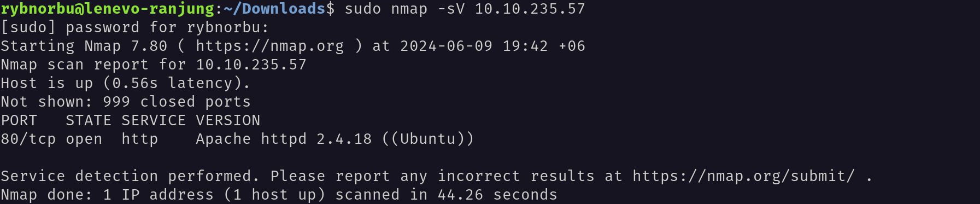Click the VERSION column header

tap(228, 120)
